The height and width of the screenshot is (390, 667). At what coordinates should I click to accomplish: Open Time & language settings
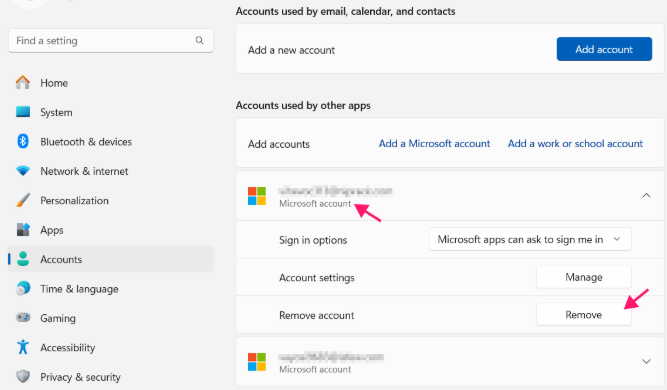(x=111, y=288)
